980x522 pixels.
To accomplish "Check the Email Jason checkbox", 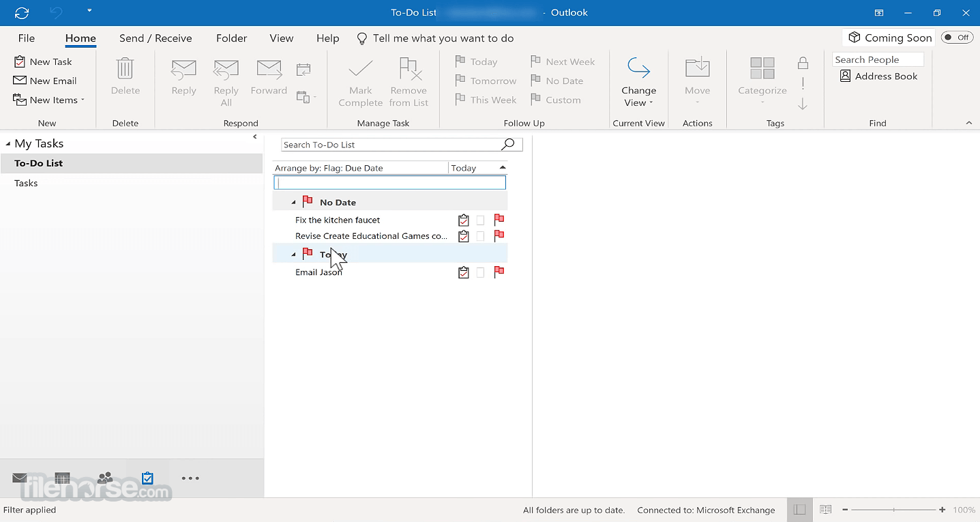I will click(x=480, y=272).
